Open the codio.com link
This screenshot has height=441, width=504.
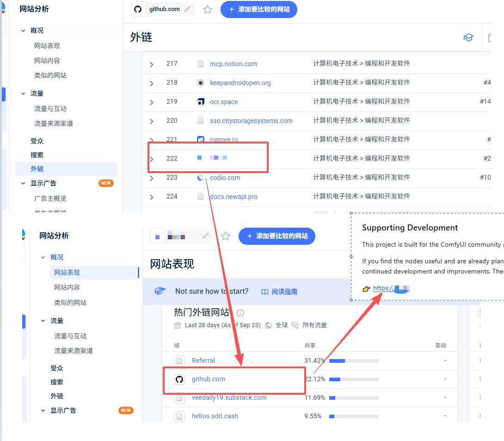point(225,178)
